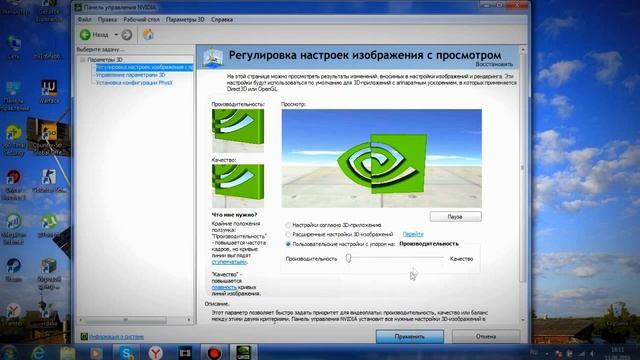Click NVIDIA Control Panel taskbar button
The image size is (640, 360).
pyautogui.click(x=244, y=352)
